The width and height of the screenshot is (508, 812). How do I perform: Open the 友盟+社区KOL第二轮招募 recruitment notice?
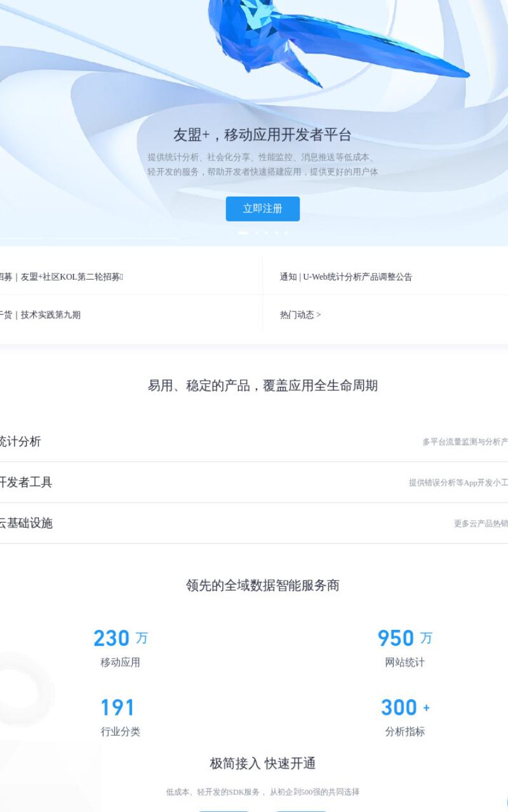coord(62,277)
